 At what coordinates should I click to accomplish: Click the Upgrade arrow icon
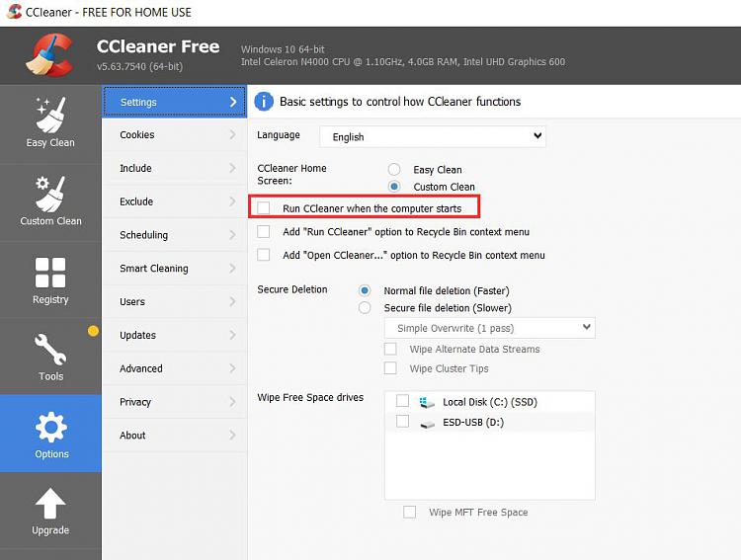click(x=50, y=504)
